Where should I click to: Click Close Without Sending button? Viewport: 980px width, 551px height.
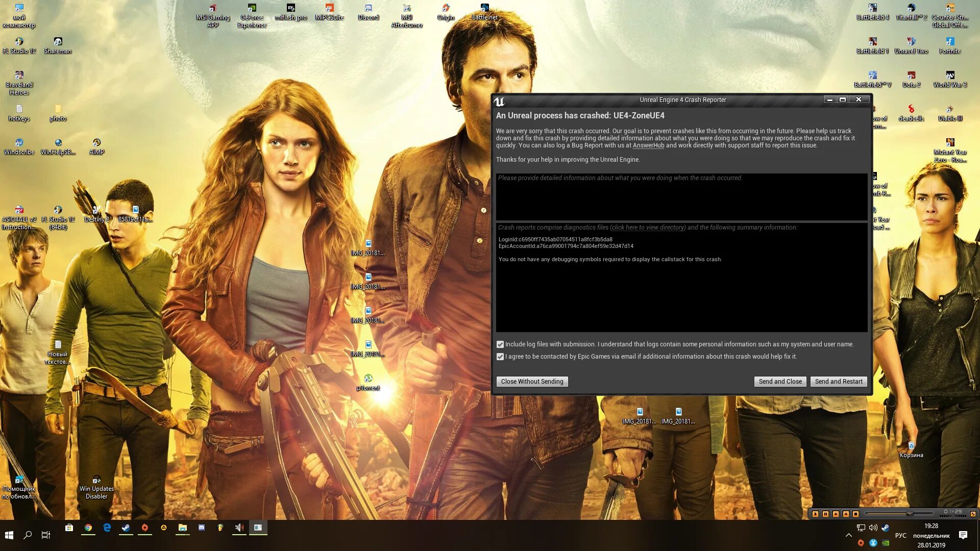coord(532,382)
